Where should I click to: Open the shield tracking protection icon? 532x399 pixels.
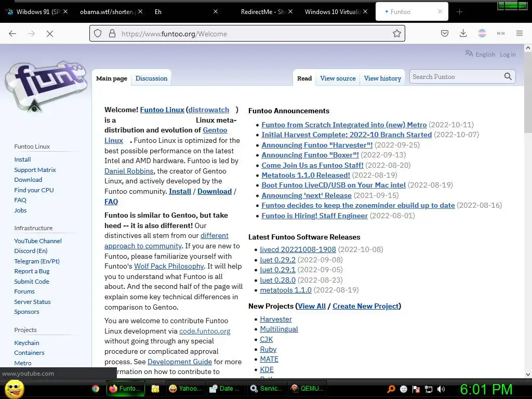[x=98, y=34]
